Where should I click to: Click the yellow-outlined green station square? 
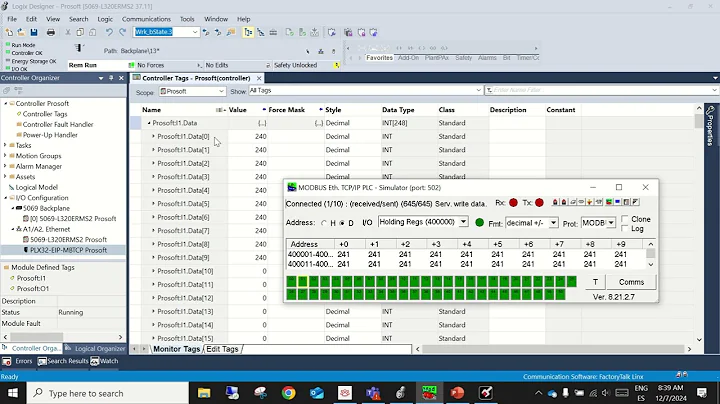point(303,281)
